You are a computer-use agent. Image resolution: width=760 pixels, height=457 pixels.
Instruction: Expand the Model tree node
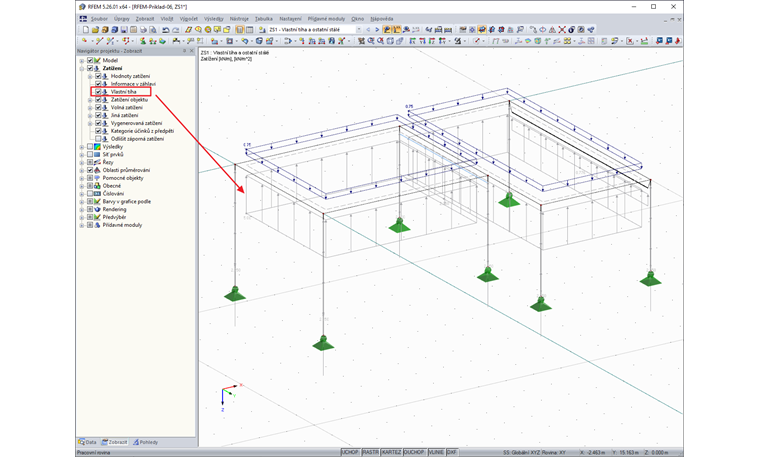click(x=82, y=61)
